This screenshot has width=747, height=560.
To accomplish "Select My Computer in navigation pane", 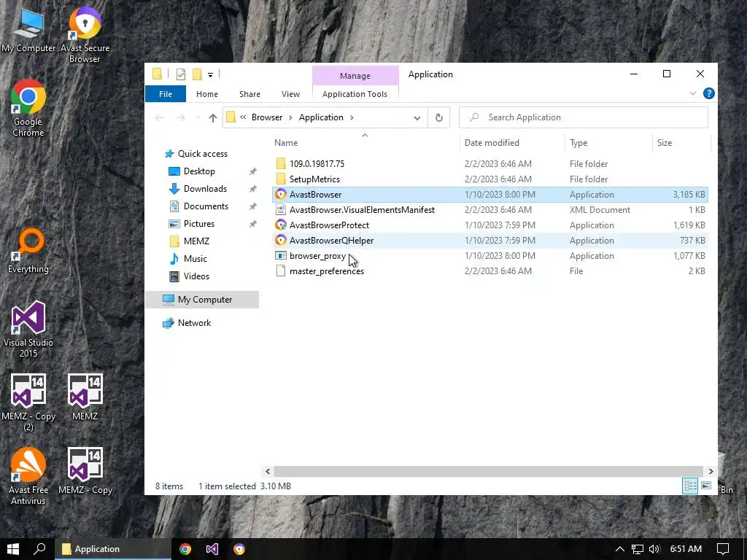I will click(202, 300).
